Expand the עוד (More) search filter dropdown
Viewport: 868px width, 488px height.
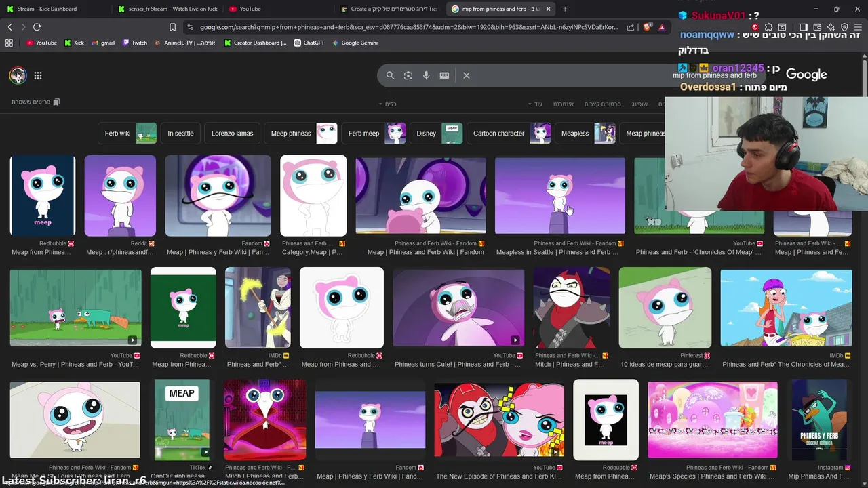click(x=535, y=104)
